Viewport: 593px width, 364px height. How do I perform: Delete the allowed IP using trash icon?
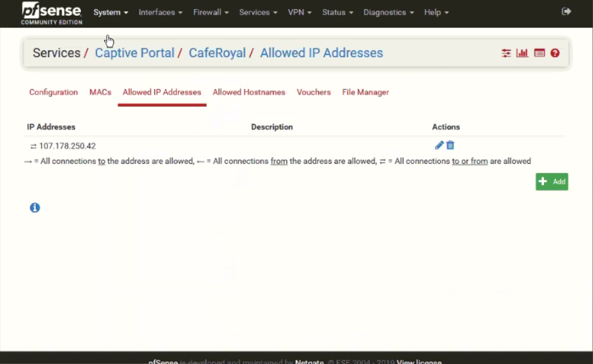click(x=449, y=145)
